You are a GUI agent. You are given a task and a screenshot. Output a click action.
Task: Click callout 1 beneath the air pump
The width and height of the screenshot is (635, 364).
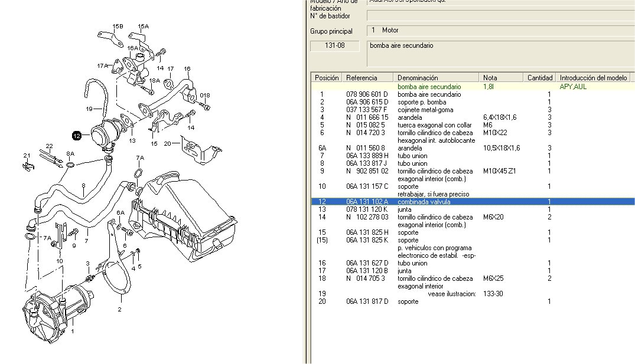(x=73, y=331)
